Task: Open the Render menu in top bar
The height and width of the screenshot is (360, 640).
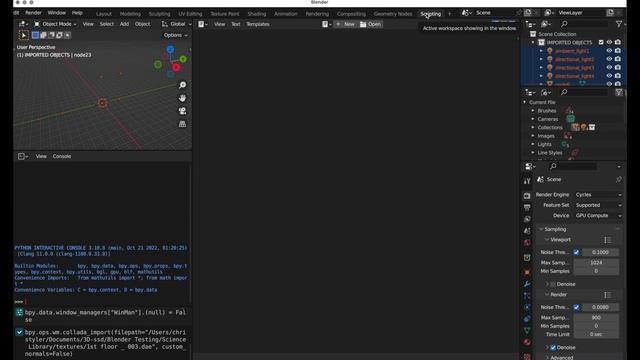Action: coord(33,13)
